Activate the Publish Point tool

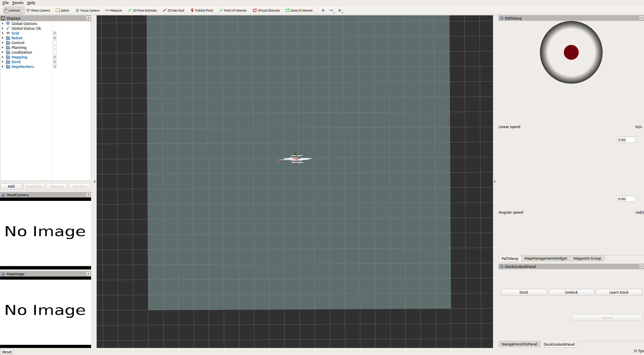(x=202, y=10)
